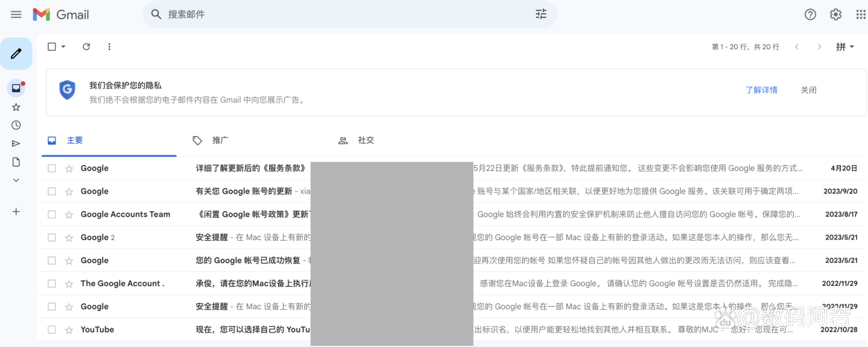Star The Google Account email
Image resolution: width=868 pixels, height=347 pixels.
69,284
